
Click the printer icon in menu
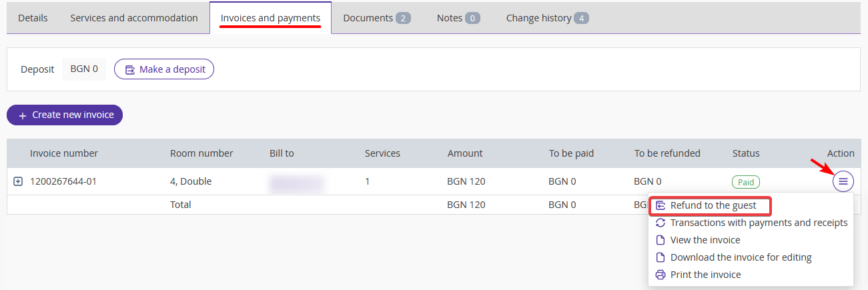pos(661,275)
